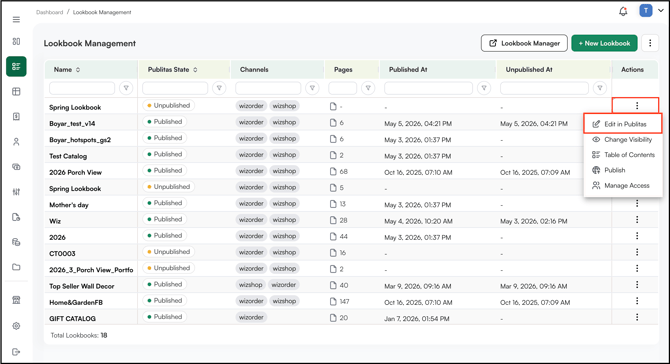Focus the Name filter input
Viewport: 670px width, 364px height.
coord(82,88)
